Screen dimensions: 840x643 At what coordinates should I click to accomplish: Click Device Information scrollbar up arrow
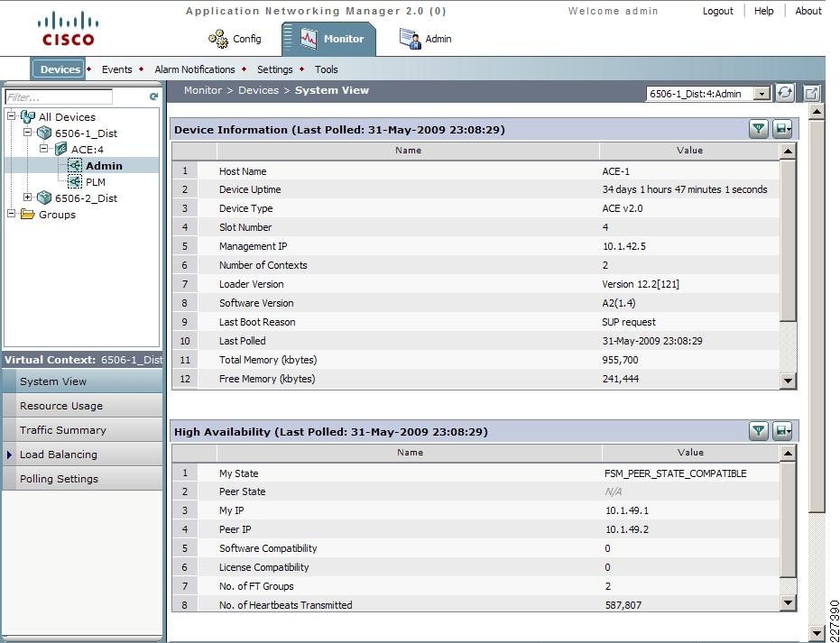click(788, 151)
